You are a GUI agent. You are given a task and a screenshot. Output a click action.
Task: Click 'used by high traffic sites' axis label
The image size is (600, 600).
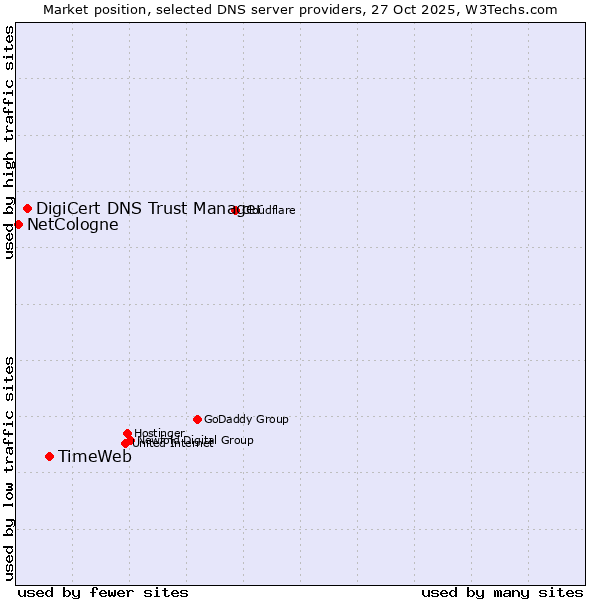coord(9,143)
